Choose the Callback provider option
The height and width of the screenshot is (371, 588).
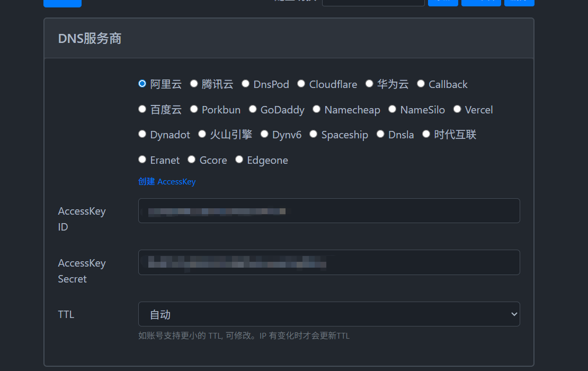tap(421, 84)
